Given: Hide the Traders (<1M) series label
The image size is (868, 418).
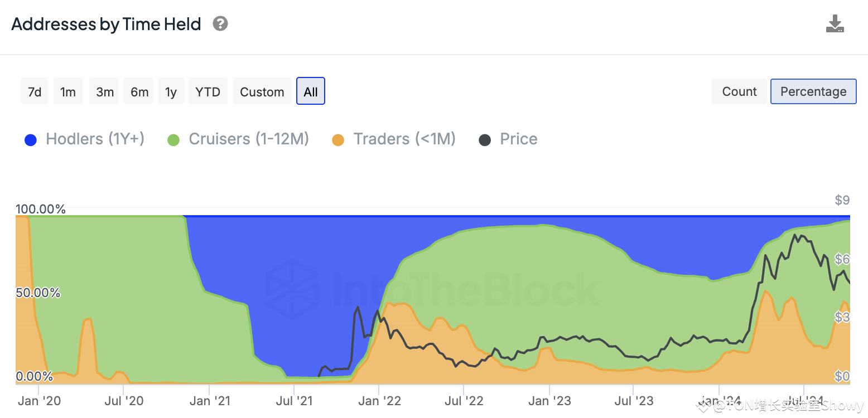Looking at the screenshot, I should (404, 139).
